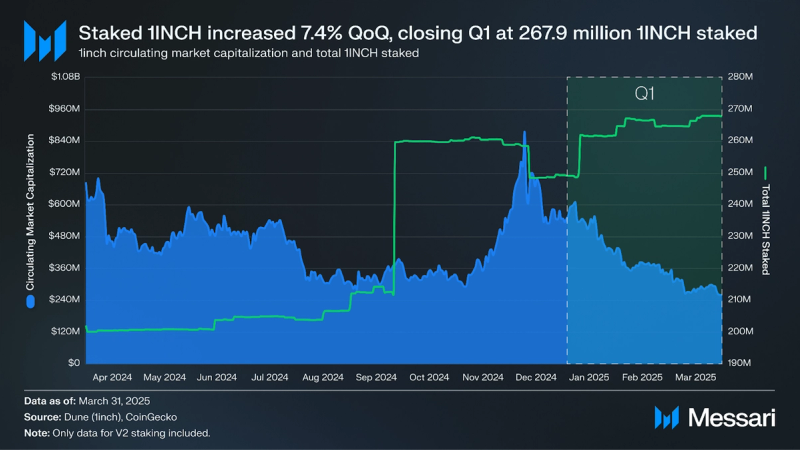Select the Apr 2024 axis label
The image size is (800, 450).
112,378
